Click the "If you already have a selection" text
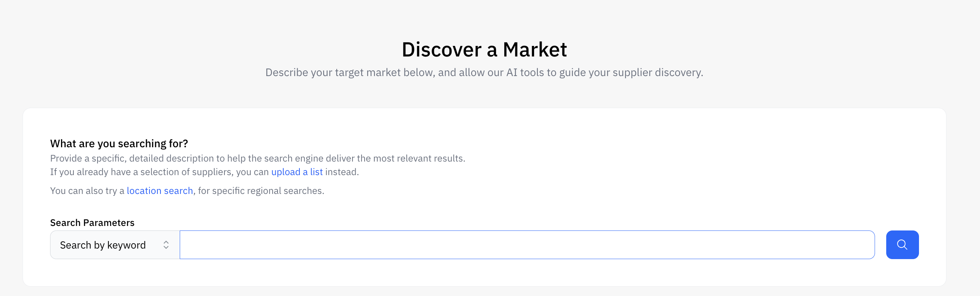The image size is (980, 296). pos(159,172)
